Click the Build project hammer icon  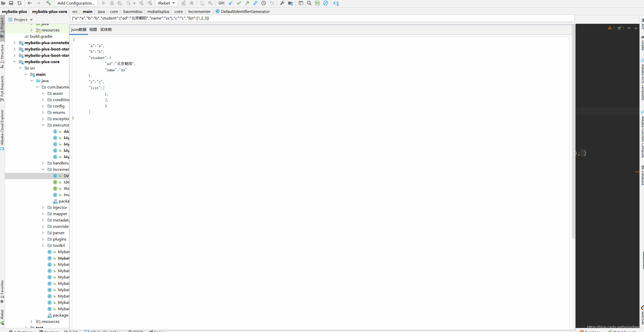click(x=49, y=3)
